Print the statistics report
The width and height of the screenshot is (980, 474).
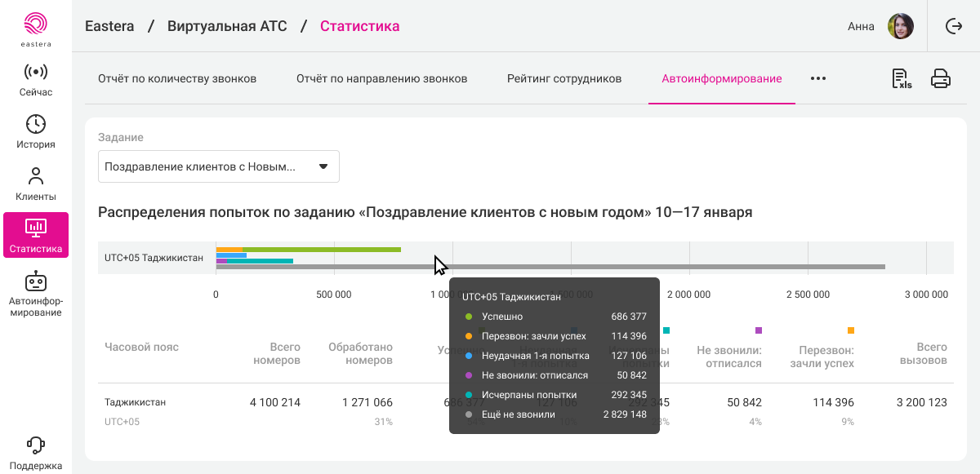[x=941, y=79]
